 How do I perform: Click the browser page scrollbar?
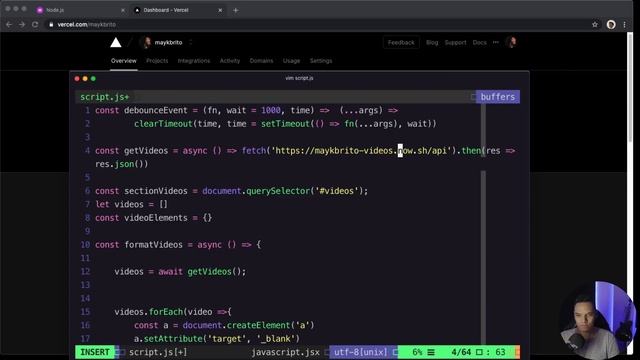click(630, 88)
